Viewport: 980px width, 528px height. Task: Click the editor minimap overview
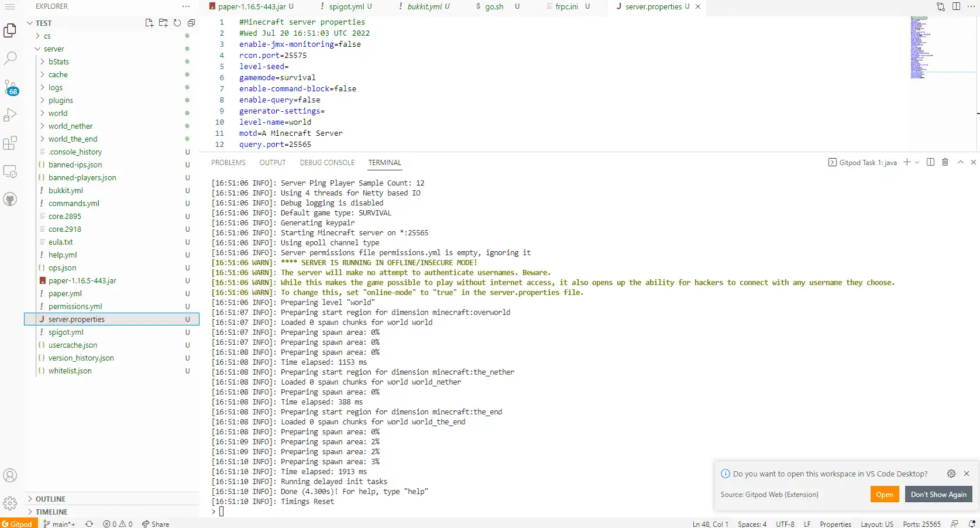[x=921, y=47]
